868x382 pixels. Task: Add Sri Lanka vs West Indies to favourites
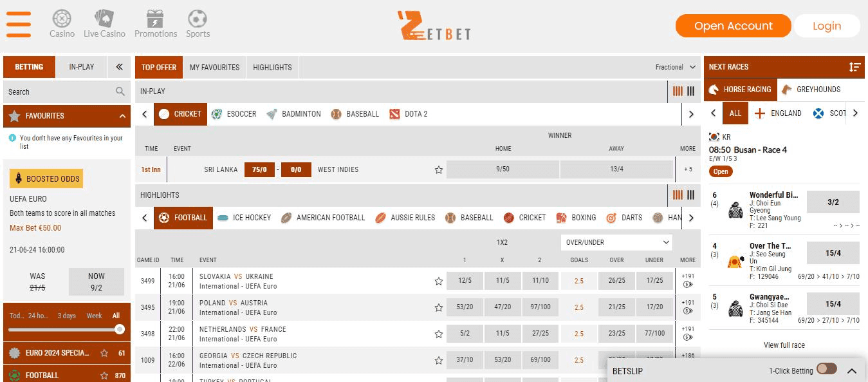click(439, 170)
